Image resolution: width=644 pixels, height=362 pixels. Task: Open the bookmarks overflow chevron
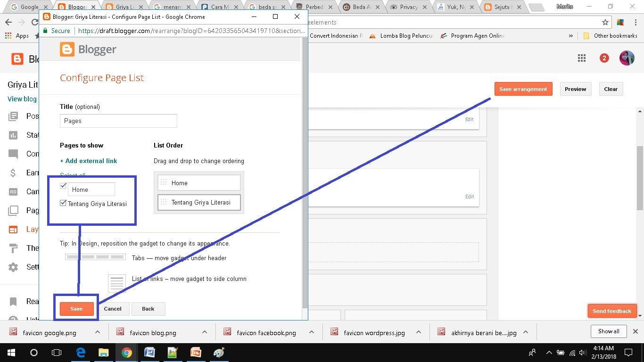[x=571, y=35]
